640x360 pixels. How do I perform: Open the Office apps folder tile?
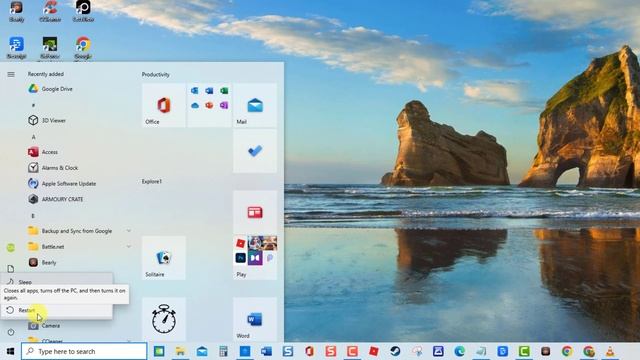coord(209,105)
